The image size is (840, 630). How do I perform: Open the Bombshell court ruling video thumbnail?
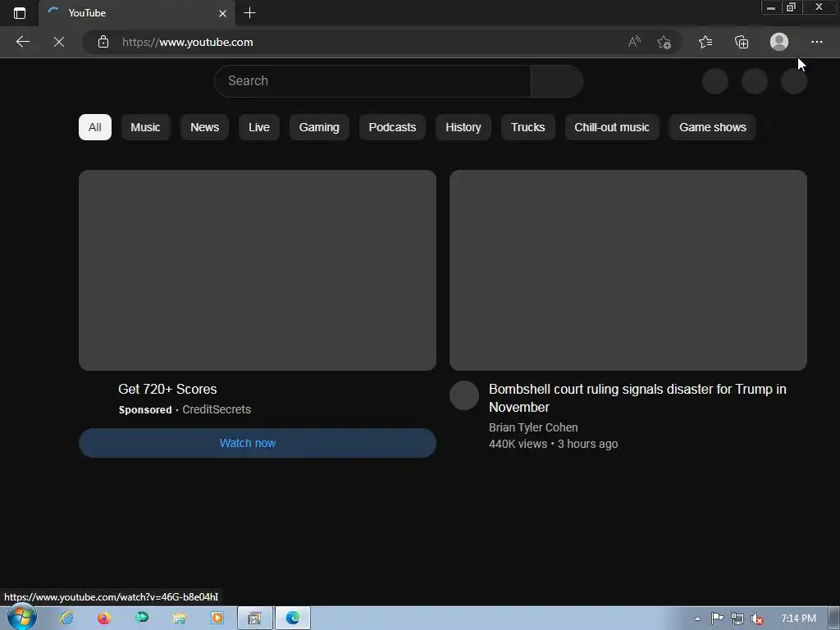[x=628, y=270]
